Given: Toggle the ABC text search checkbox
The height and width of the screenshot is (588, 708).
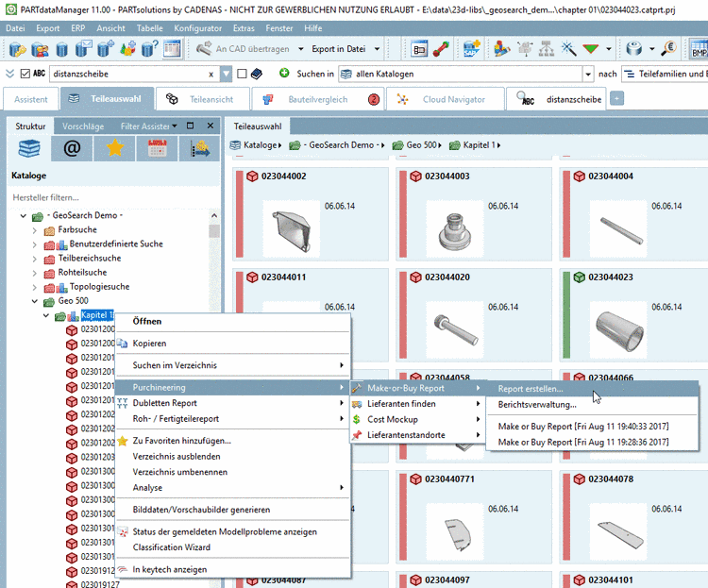Looking at the screenshot, I should [x=25, y=74].
